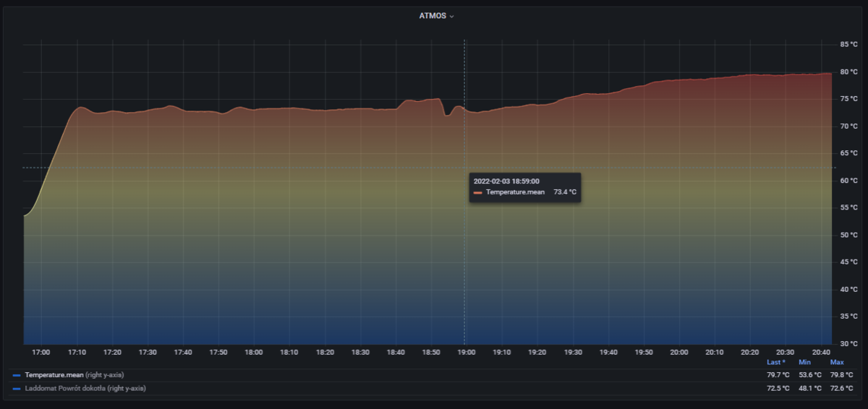Sort the legend by the Max column
Viewport: 868px width, 409px height.
click(837, 362)
